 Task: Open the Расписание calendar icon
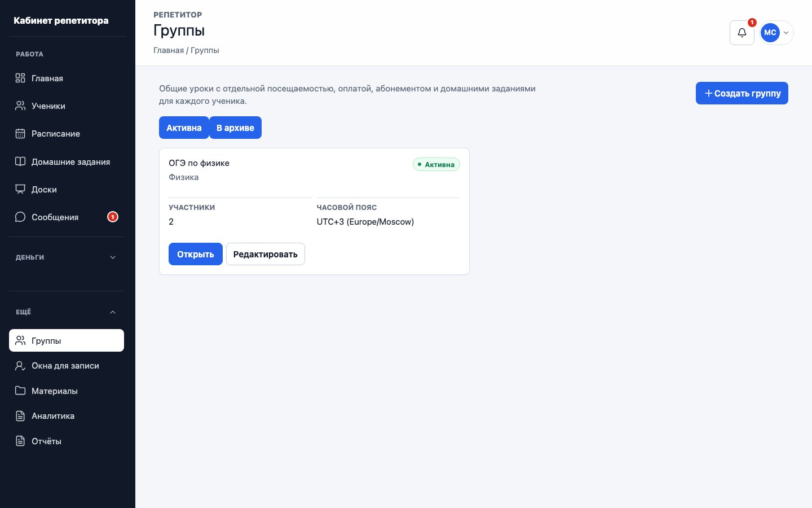pos(20,133)
